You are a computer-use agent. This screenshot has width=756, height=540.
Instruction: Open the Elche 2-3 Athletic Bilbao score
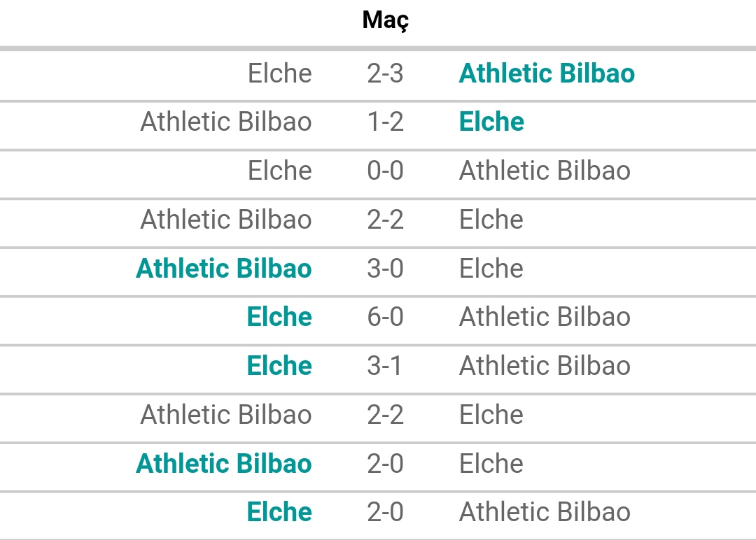(385, 73)
